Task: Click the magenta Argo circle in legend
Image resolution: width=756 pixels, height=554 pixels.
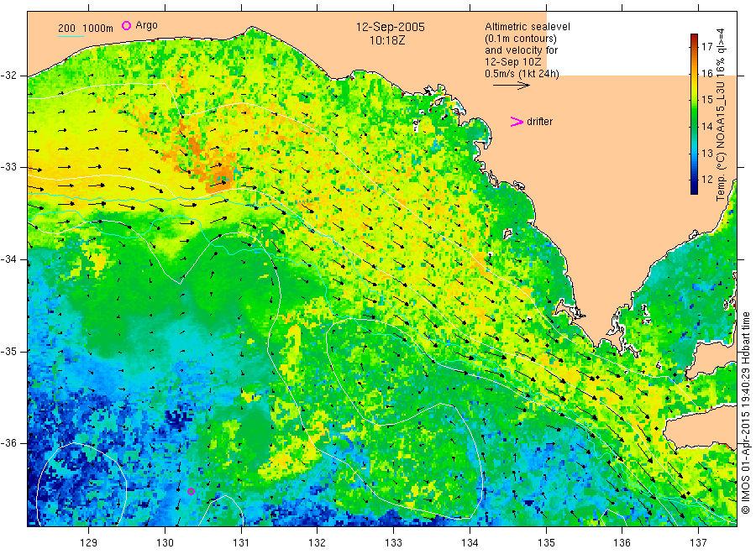Action: point(126,25)
